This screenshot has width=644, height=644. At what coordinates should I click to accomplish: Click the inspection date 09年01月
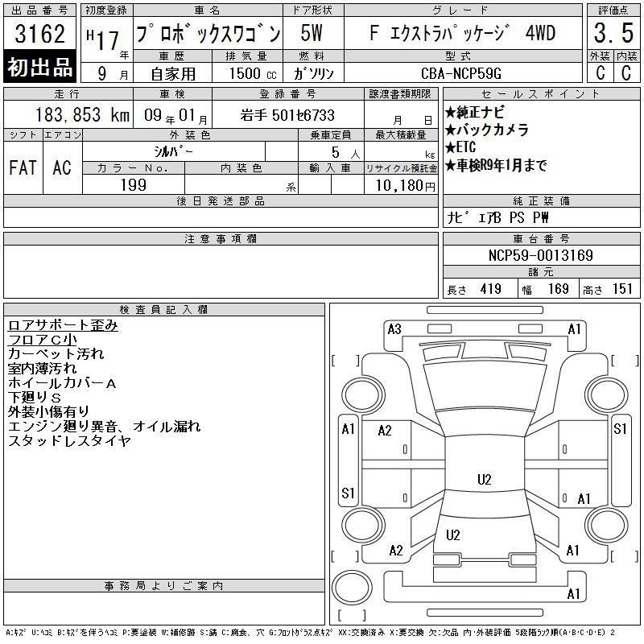pyautogui.click(x=175, y=116)
